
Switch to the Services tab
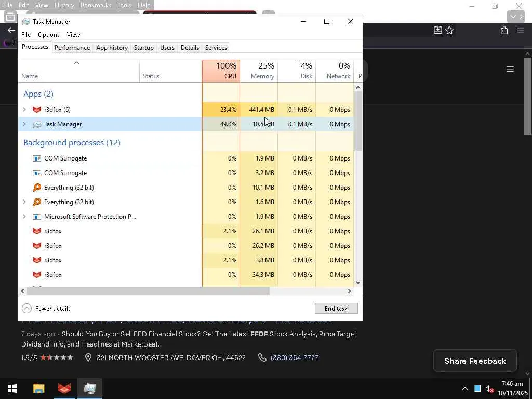point(216,48)
